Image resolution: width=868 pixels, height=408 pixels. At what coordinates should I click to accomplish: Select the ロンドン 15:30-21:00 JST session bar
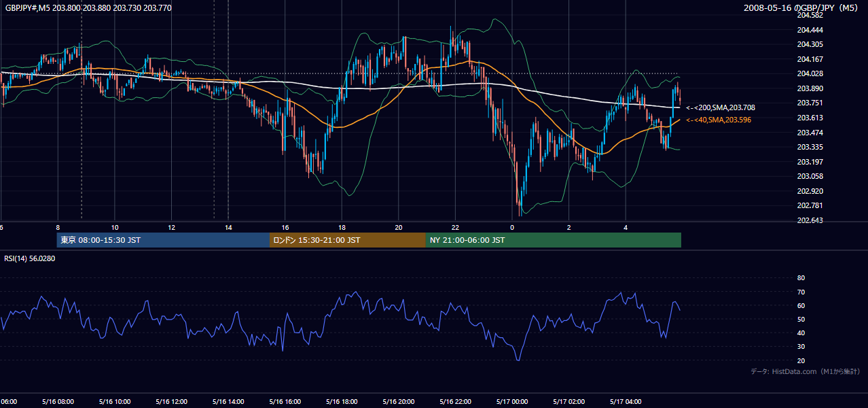pos(348,240)
